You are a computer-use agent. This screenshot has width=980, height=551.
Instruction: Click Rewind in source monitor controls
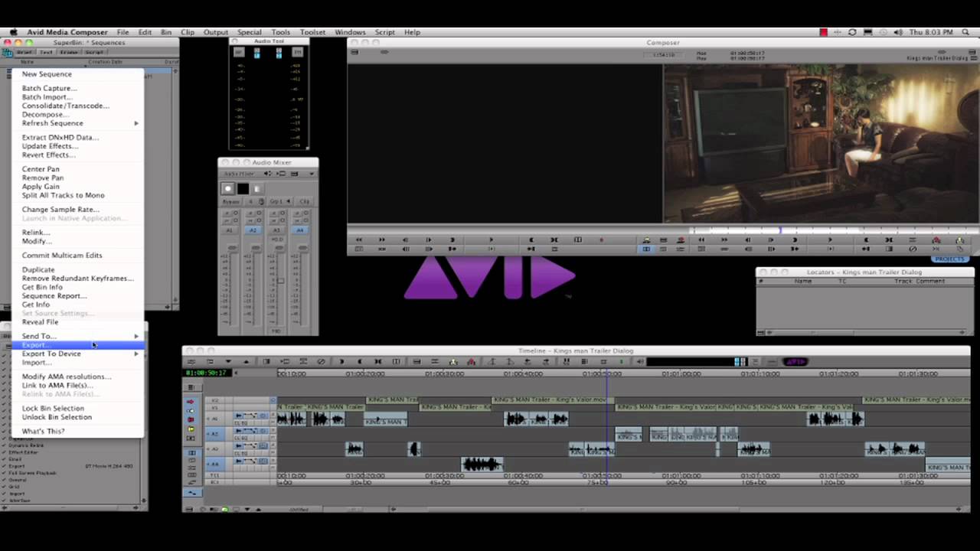coord(358,240)
